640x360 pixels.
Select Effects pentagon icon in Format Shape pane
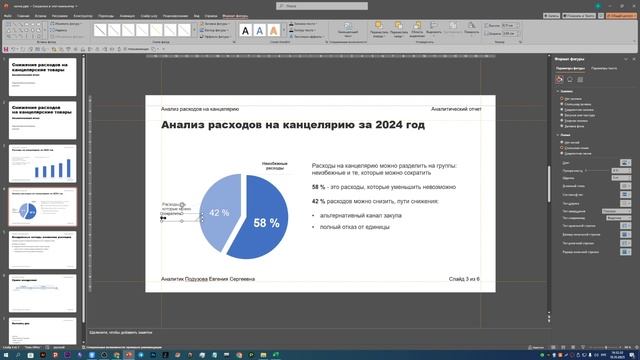point(570,79)
